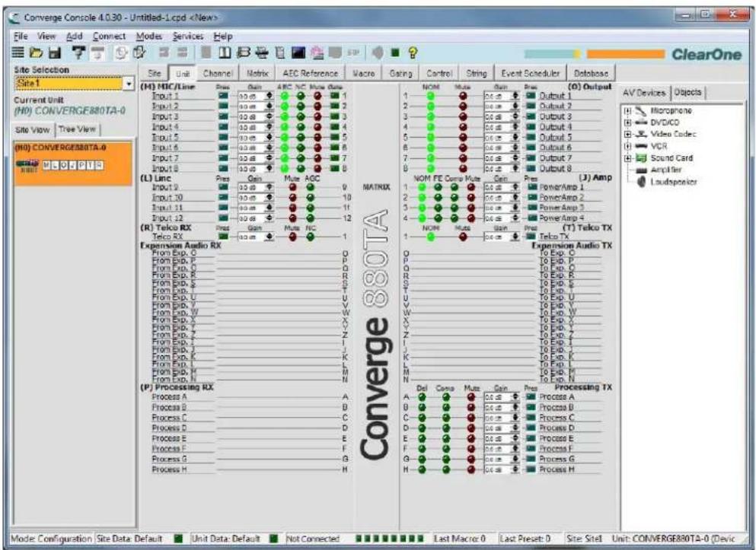Click the printer toolbar icon
Viewport: 756px width, 550px height.
pyautogui.click(x=263, y=52)
